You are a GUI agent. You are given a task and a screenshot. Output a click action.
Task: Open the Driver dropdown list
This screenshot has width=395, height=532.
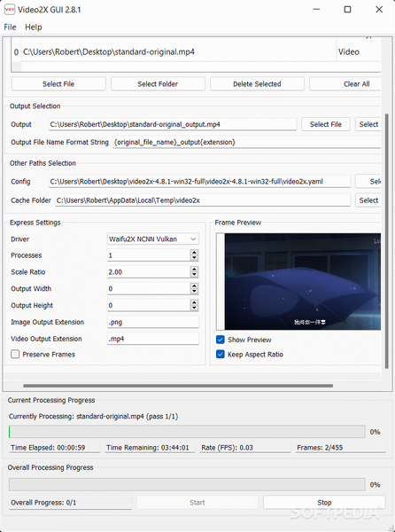point(153,239)
